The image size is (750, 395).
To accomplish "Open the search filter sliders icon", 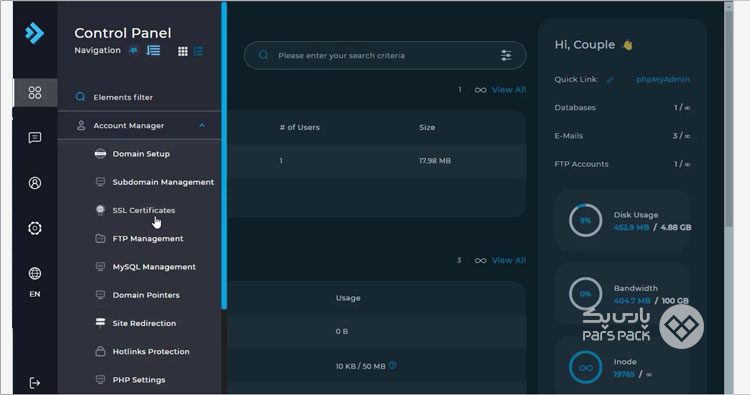I will tap(506, 55).
